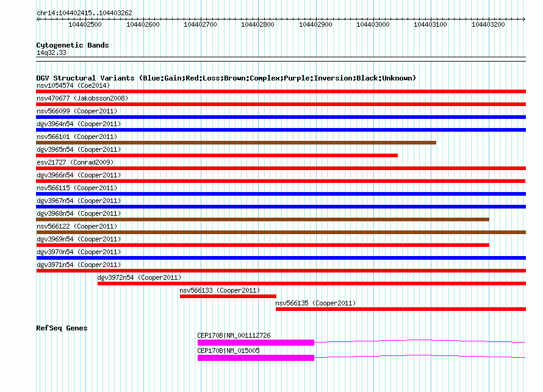Click the 104403100 ruler tick label
The image size is (543, 392).
click(431, 24)
